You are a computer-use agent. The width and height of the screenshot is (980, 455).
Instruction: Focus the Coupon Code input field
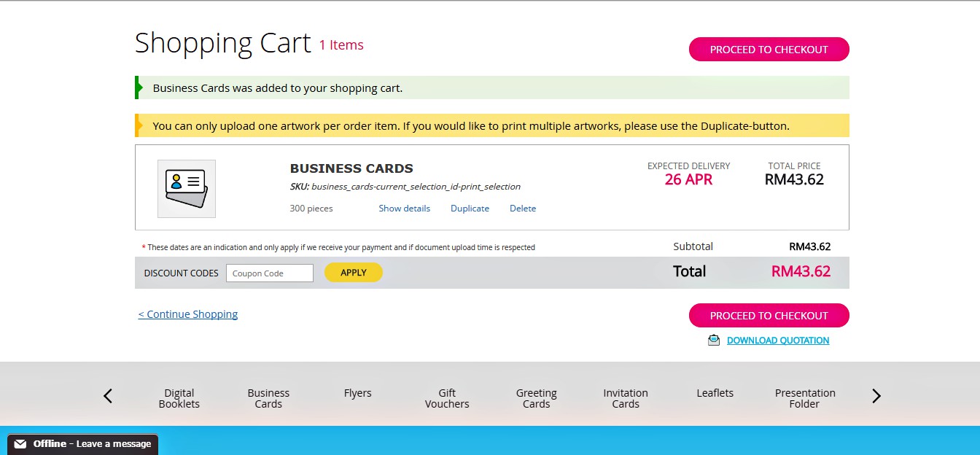pyautogui.click(x=269, y=273)
